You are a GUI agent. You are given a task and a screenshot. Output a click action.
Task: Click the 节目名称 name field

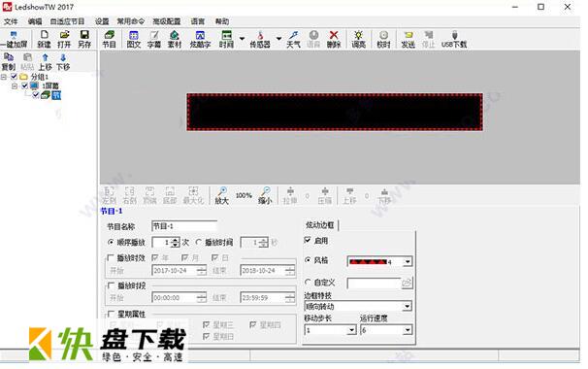(184, 226)
